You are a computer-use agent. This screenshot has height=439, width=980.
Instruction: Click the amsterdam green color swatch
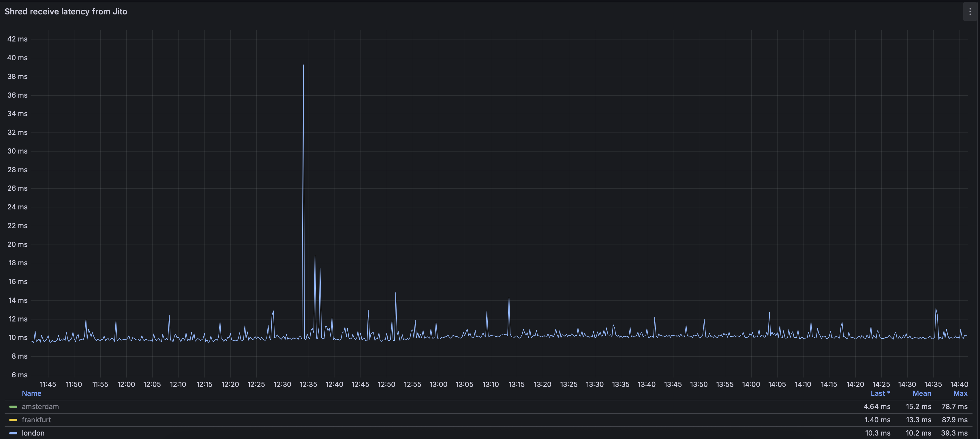13,407
